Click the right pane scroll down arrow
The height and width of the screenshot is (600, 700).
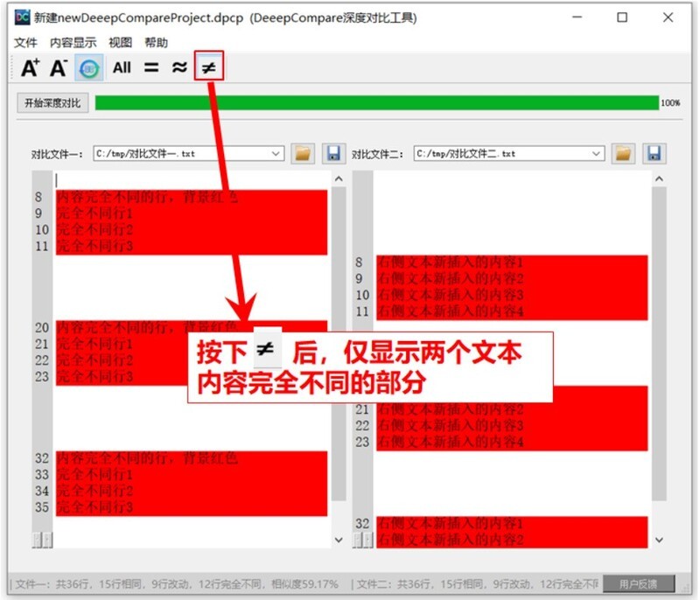tap(660, 540)
